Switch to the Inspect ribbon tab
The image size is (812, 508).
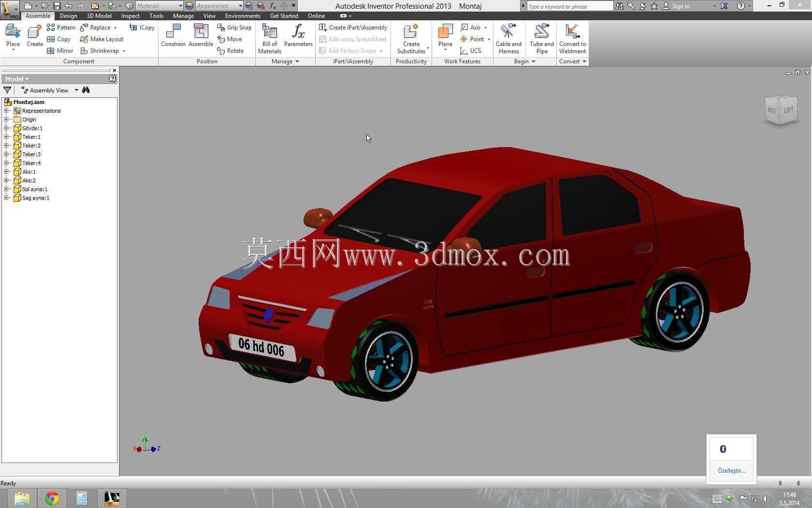coord(130,16)
